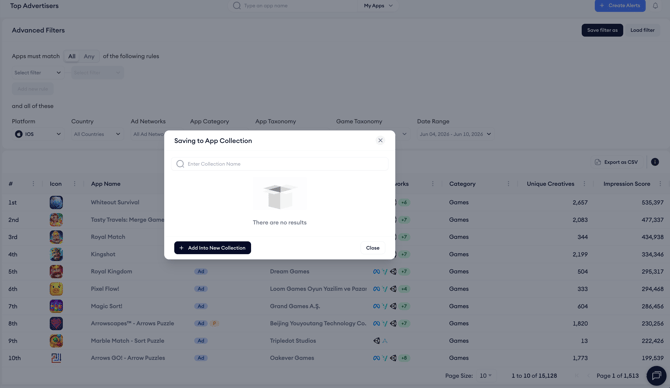Click the Whiteout Survival app name

click(115, 203)
